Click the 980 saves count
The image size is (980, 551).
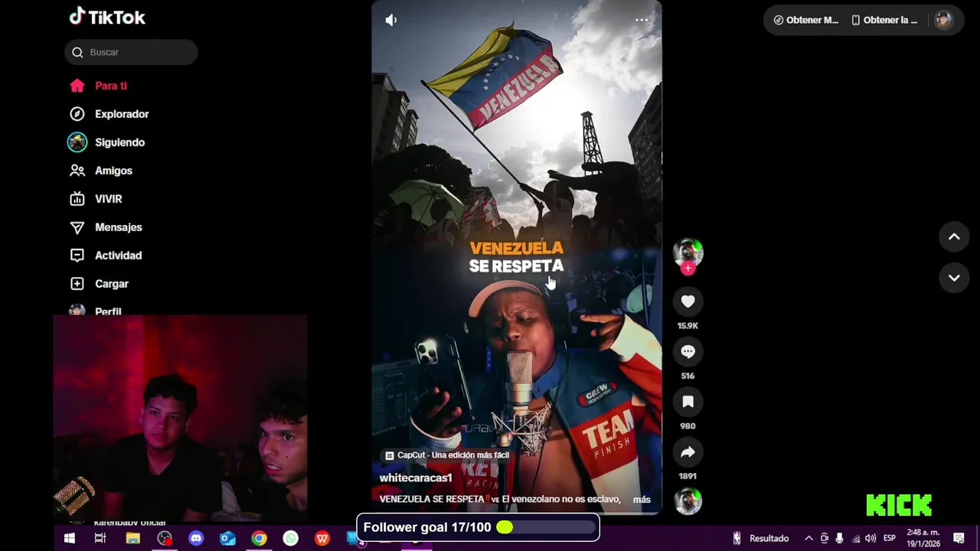(x=688, y=426)
